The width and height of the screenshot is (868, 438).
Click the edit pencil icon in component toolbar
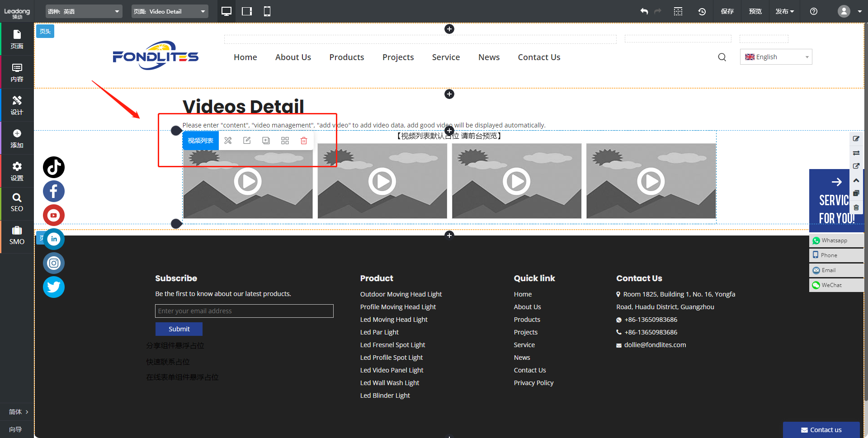(x=247, y=141)
